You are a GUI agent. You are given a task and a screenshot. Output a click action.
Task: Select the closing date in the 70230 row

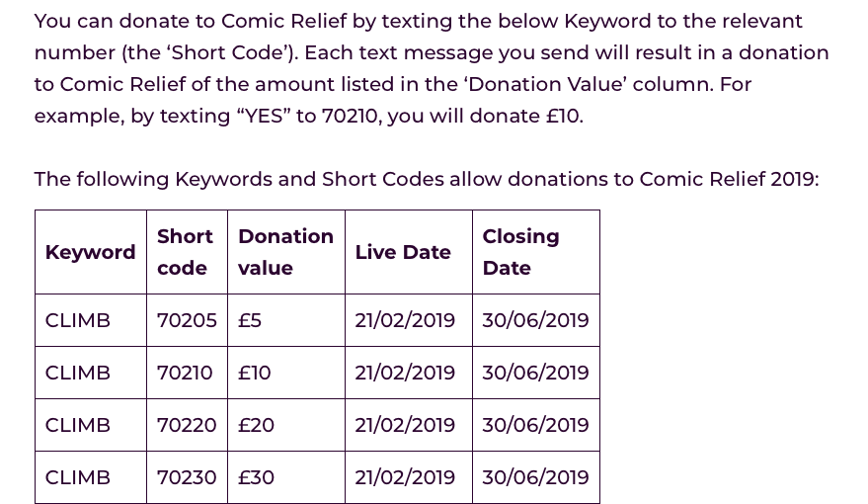[x=535, y=477]
